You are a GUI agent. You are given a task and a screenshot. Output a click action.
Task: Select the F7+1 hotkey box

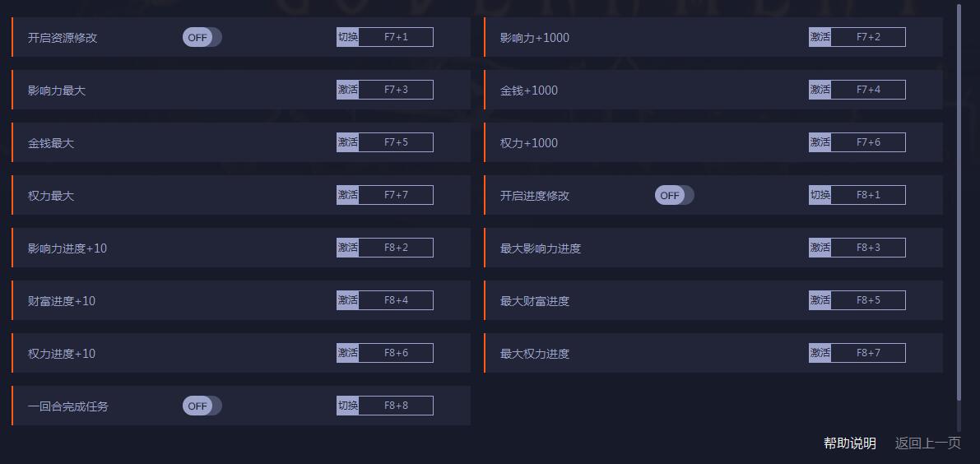point(396,37)
